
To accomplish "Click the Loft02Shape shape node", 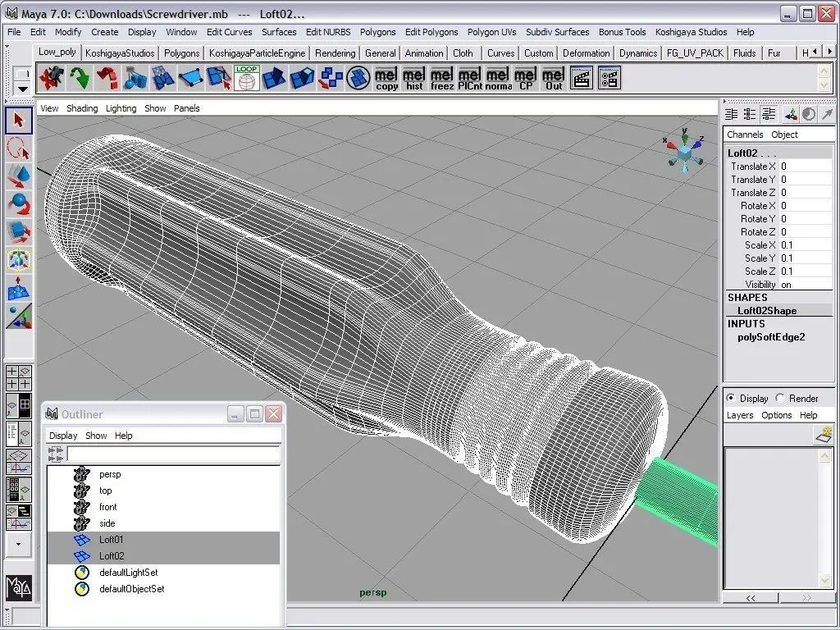I will 767,311.
